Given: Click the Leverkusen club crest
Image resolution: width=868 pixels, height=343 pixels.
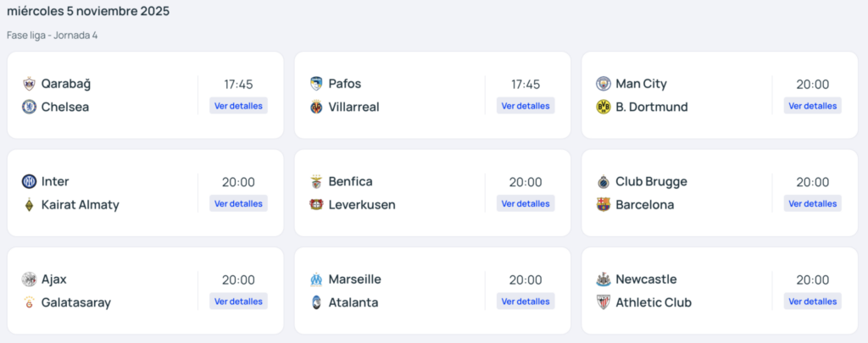Looking at the screenshot, I should pyautogui.click(x=316, y=205).
